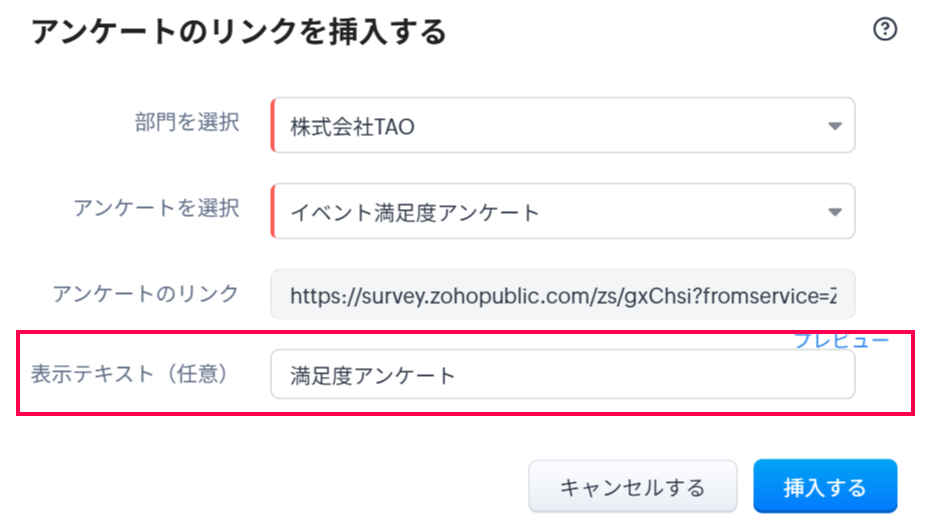Click the red required marker on survey field
The width and height of the screenshot is (930, 532).
(272, 212)
